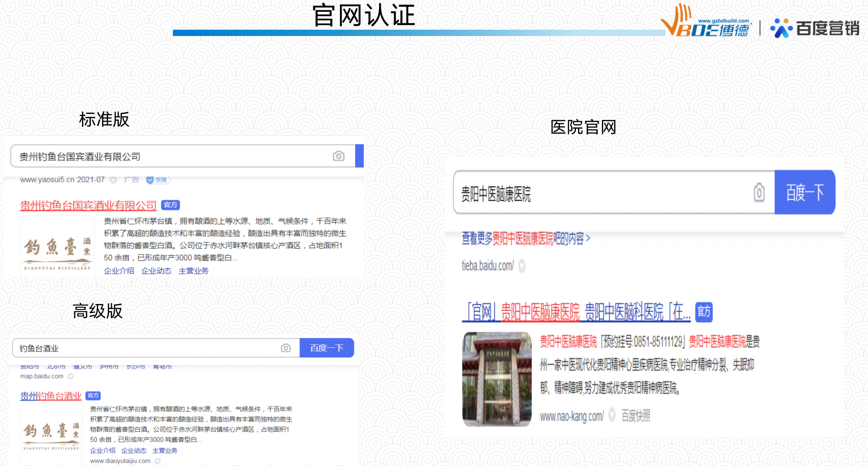Viewport: 868px width, 466px height.
Task: Click Diaoyutai Distillery logo in standard result
Action: click(x=58, y=246)
